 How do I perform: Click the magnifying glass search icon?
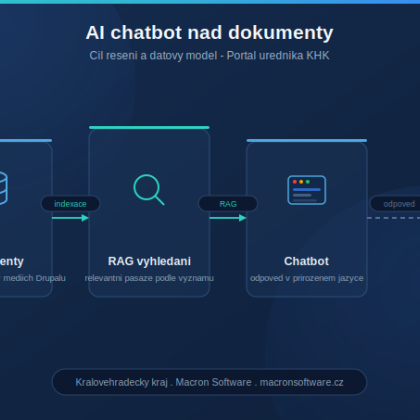[x=149, y=189]
